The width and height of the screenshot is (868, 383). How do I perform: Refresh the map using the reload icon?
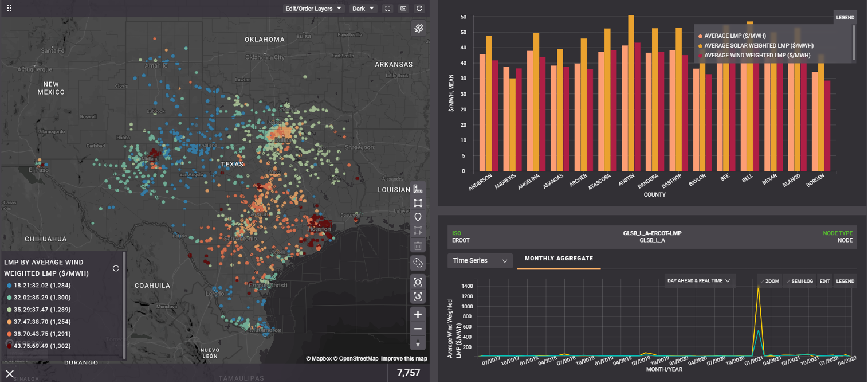419,9
